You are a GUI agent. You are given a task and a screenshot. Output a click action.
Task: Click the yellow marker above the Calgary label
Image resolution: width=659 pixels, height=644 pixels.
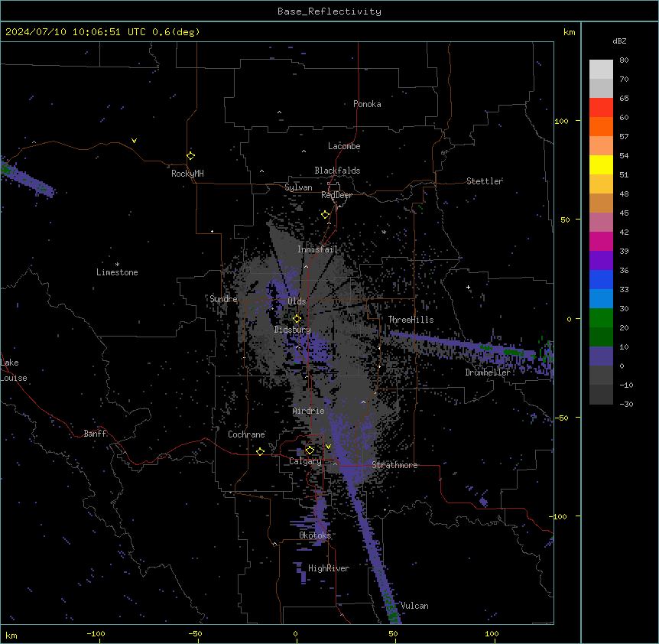(x=310, y=450)
